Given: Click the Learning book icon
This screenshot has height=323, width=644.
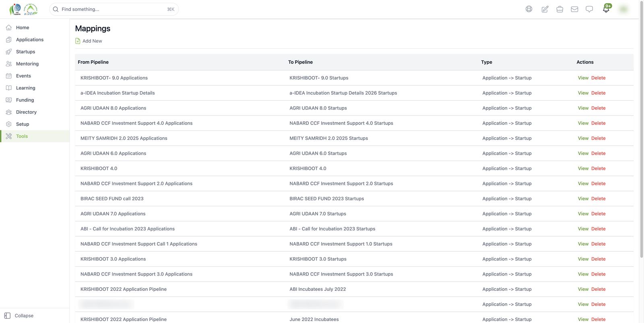Looking at the screenshot, I should pos(9,88).
